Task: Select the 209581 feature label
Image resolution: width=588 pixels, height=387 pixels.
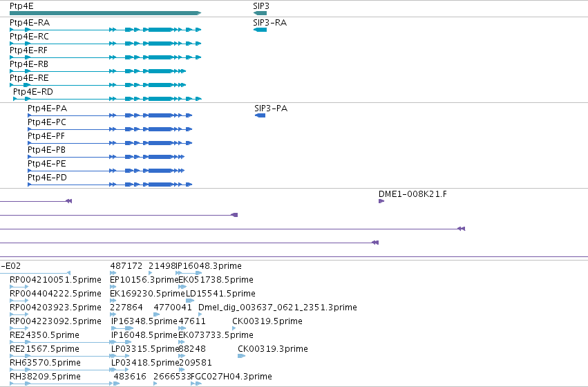Action: 196,363
